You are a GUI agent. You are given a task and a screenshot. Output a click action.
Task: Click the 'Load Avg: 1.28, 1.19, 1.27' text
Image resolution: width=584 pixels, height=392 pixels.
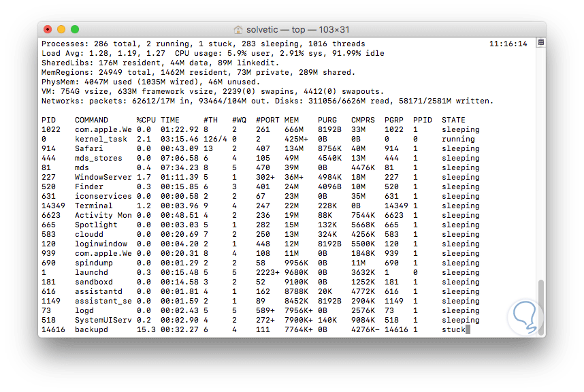[103, 53]
